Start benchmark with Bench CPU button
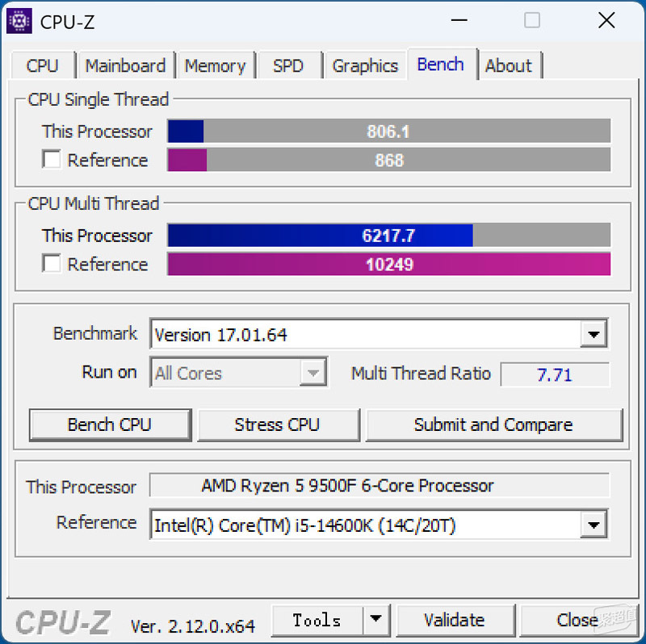This screenshot has width=646, height=644. click(x=110, y=425)
